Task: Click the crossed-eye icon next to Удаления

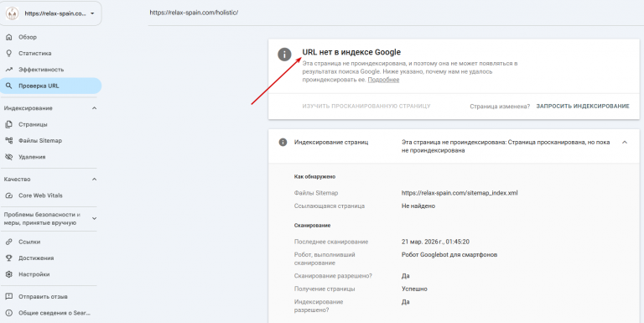Action: [x=9, y=157]
